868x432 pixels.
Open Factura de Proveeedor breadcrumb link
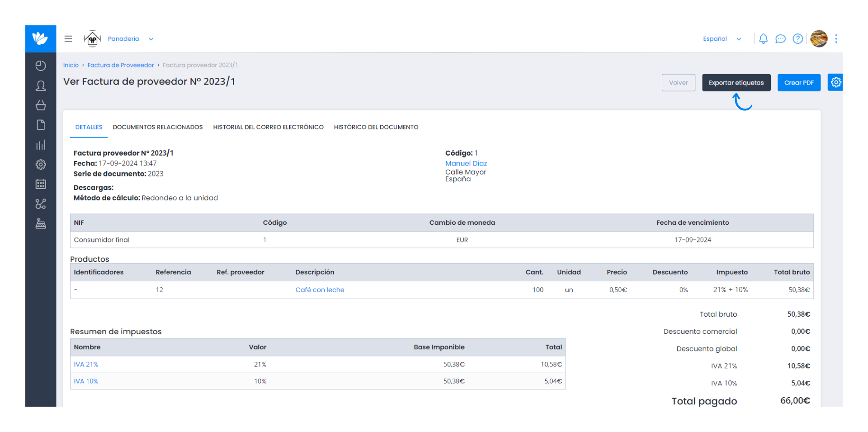pos(121,65)
